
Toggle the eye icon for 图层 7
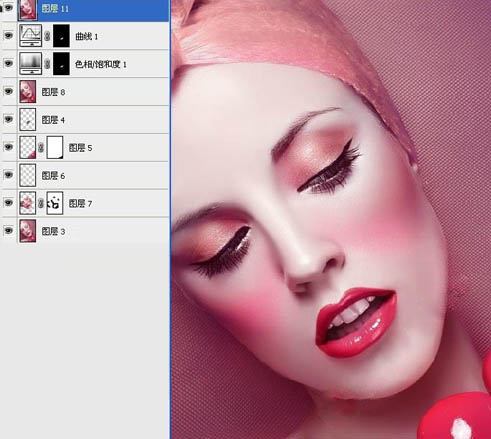(x=8, y=202)
